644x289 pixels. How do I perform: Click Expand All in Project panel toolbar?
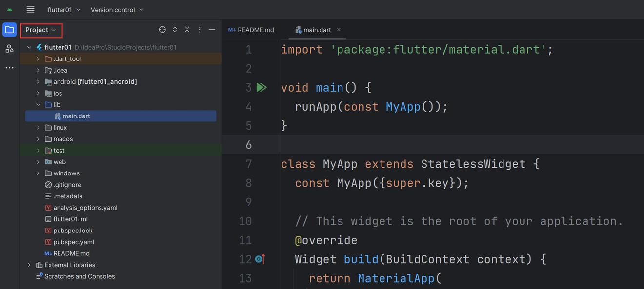(175, 30)
